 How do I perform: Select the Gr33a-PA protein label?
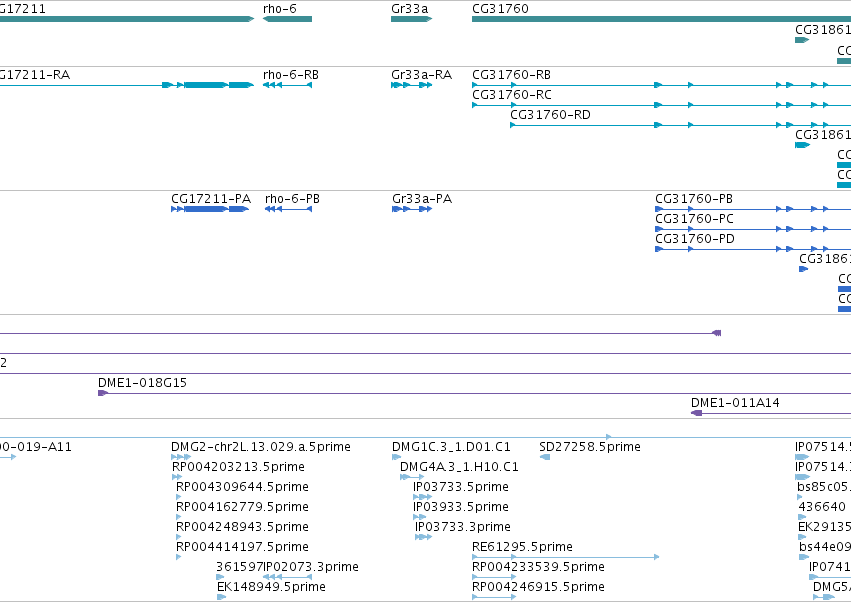422,199
